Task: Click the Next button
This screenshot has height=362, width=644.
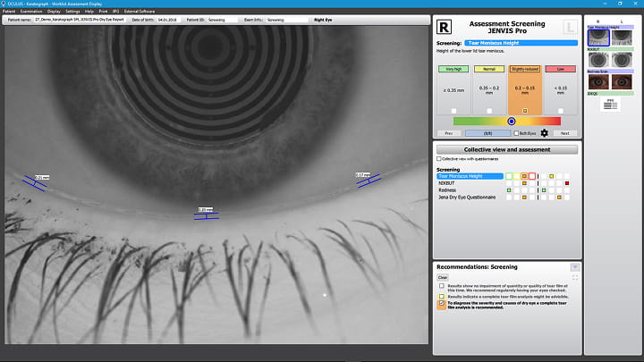Action: tap(564, 132)
